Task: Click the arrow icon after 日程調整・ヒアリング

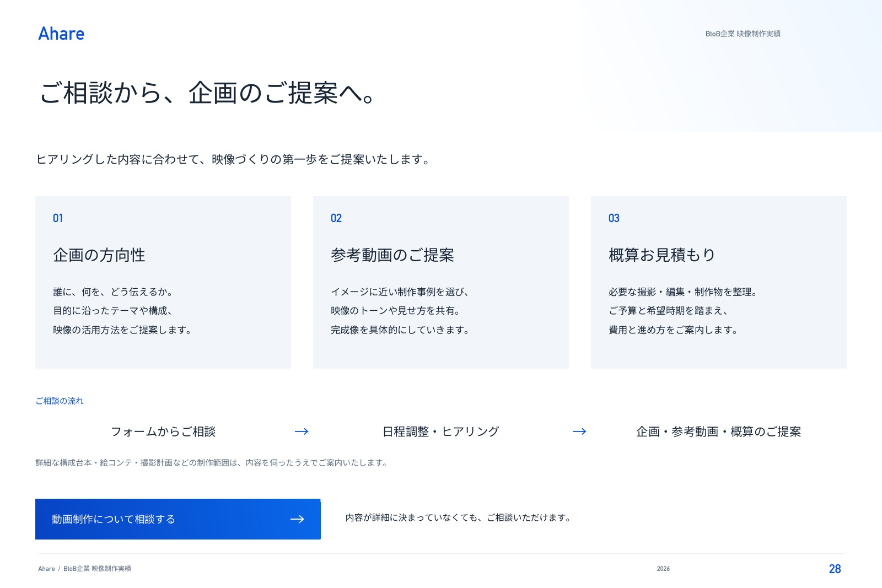Action: point(579,431)
